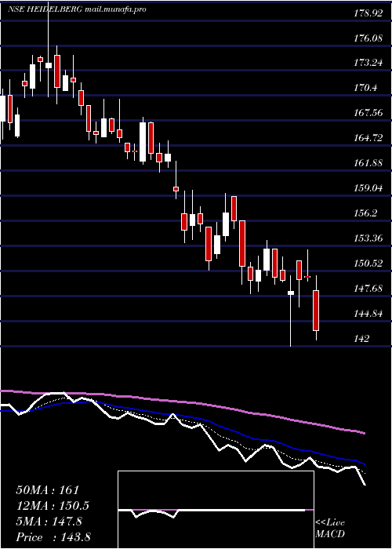Click the Price : 143.8 value

[x=53, y=537]
